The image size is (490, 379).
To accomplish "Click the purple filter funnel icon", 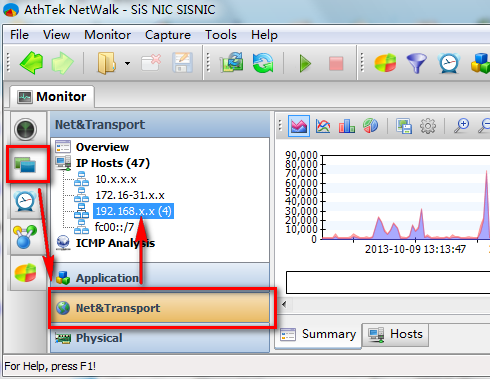I will 417,63.
